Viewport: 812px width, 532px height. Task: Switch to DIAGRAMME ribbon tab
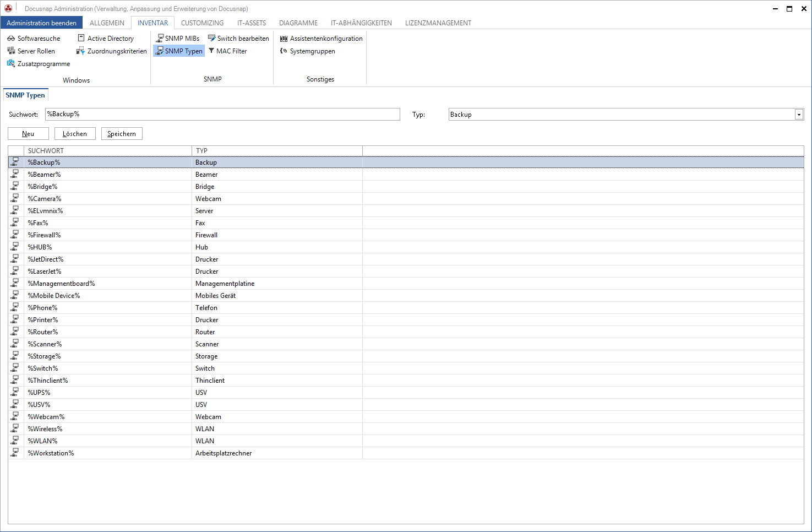(298, 23)
